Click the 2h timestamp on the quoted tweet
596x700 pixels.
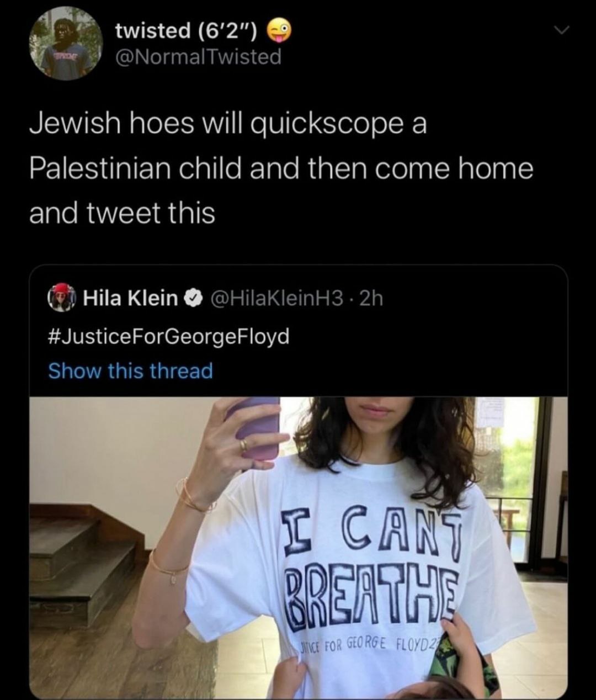pyautogui.click(x=371, y=298)
